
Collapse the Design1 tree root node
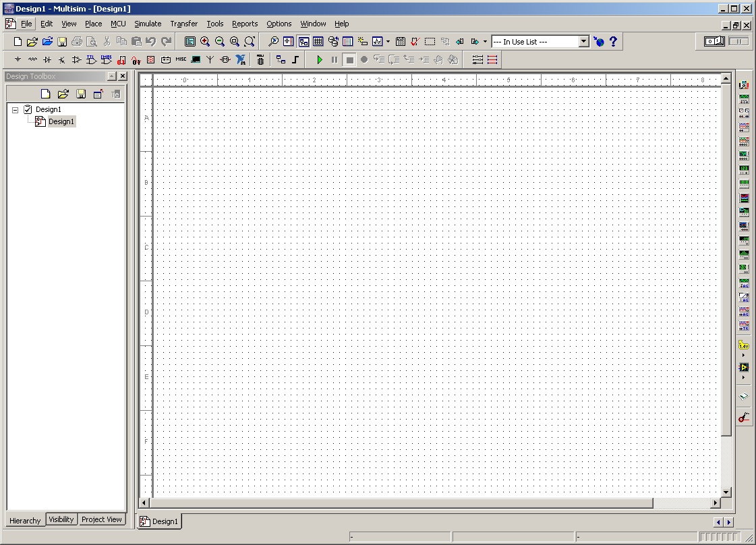pyautogui.click(x=15, y=110)
